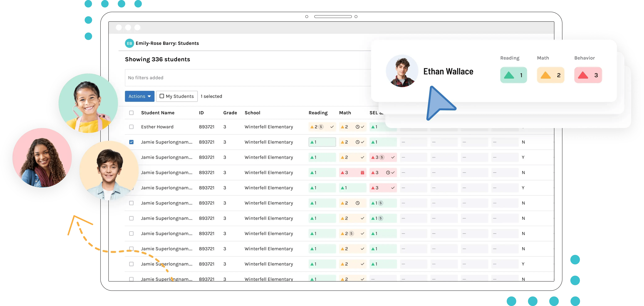The width and height of the screenshot is (644, 306).
Task: Open Esther Howard's student profile
Action: 157,127
